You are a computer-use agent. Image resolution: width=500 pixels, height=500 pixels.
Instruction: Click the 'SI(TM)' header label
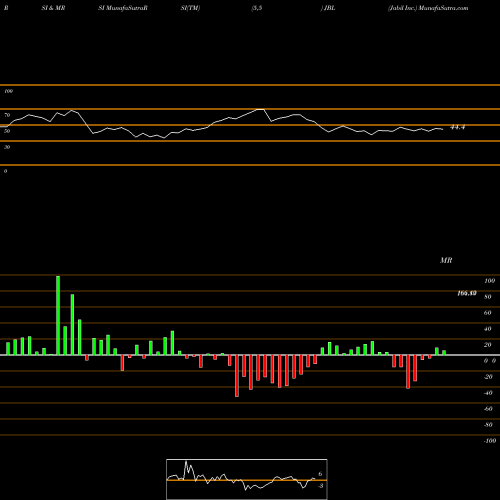[190, 8]
